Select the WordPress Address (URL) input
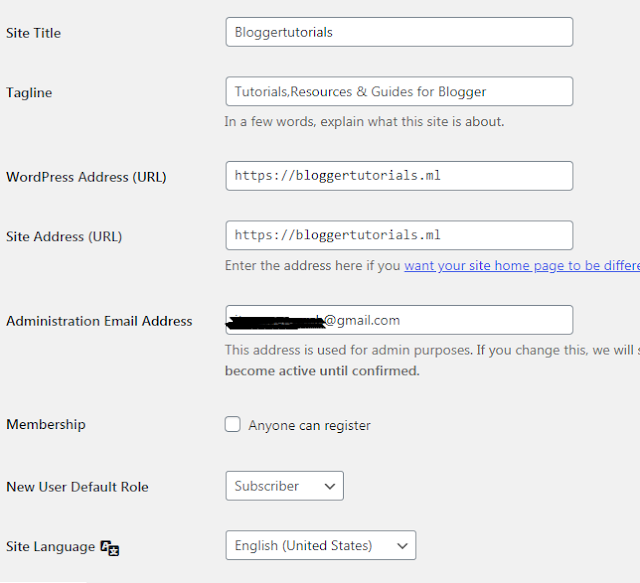The width and height of the screenshot is (640, 583). pyautogui.click(x=399, y=176)
